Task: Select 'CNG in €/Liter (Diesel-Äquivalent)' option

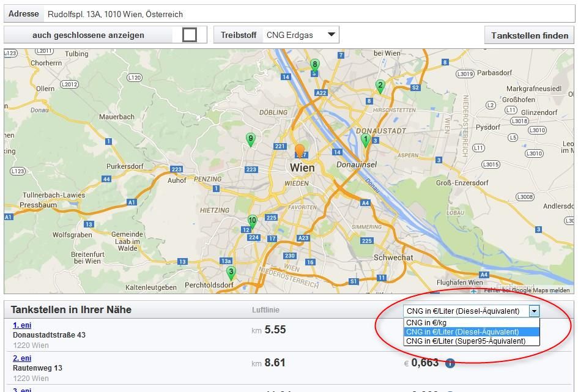Action: coord(472,332)
